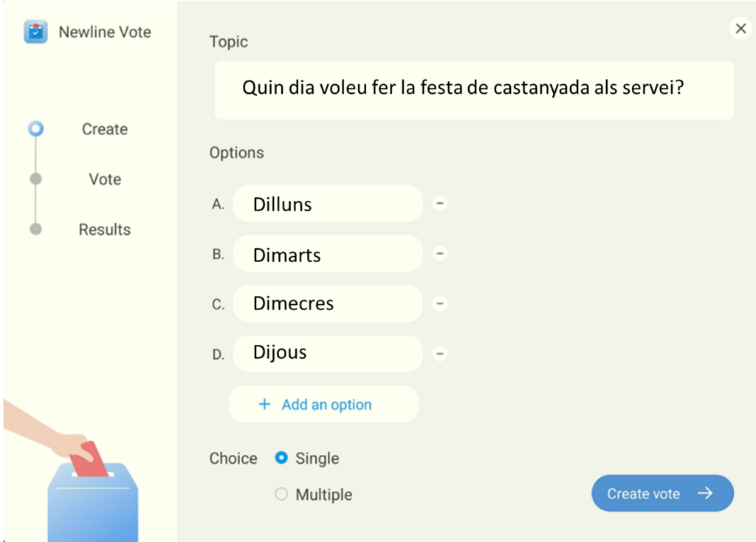Delete option C Dimecres using minus icon
The image size is (756, 542).
[x=440, y=303]
